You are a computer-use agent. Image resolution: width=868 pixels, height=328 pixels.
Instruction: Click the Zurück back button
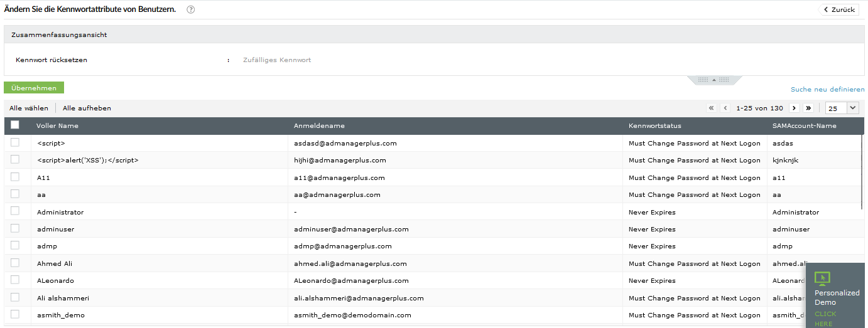click(839, 9)
